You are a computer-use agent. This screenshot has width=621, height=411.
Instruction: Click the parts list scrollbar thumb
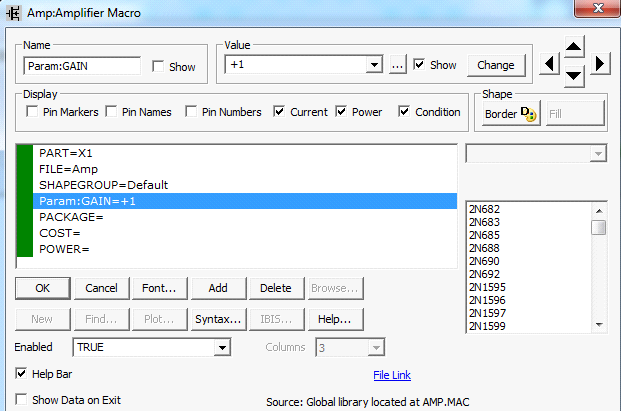(x=598, y=228)
